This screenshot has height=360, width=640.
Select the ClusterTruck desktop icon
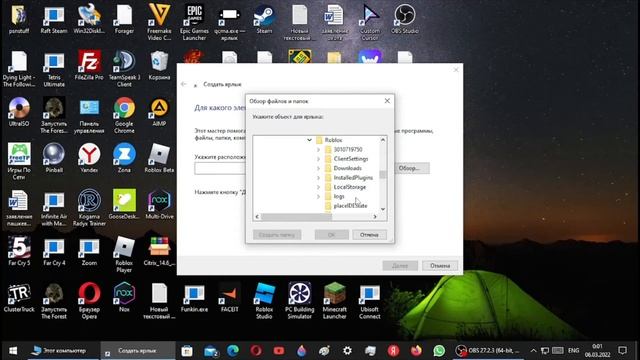click(x=19, y=297)
